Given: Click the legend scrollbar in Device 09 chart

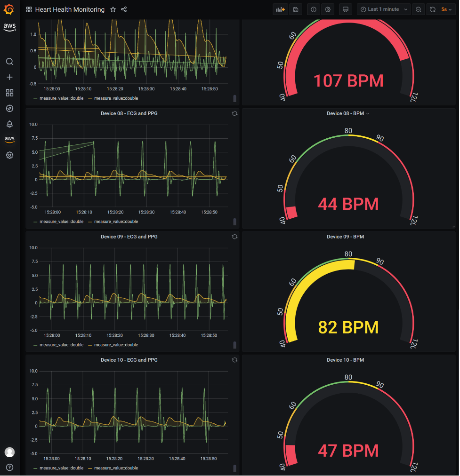Looking at the screenshot, I should [235, 345].
